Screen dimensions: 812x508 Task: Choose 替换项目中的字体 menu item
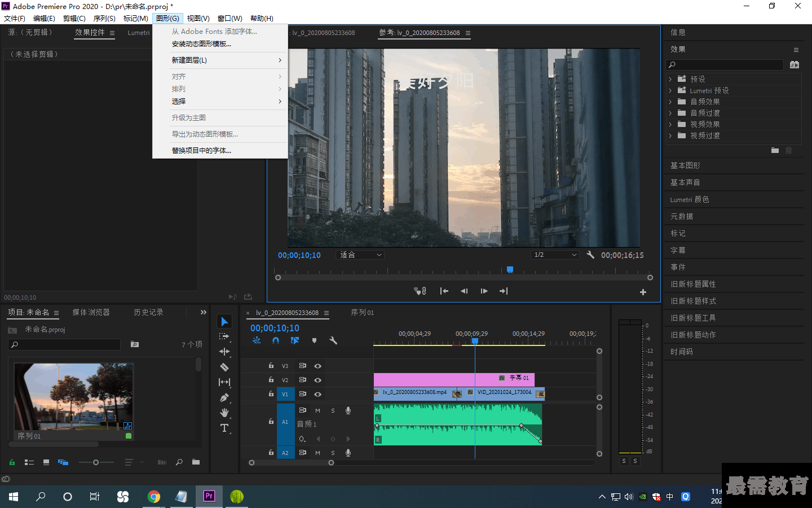pyautogui.click(x=220, y=151)
